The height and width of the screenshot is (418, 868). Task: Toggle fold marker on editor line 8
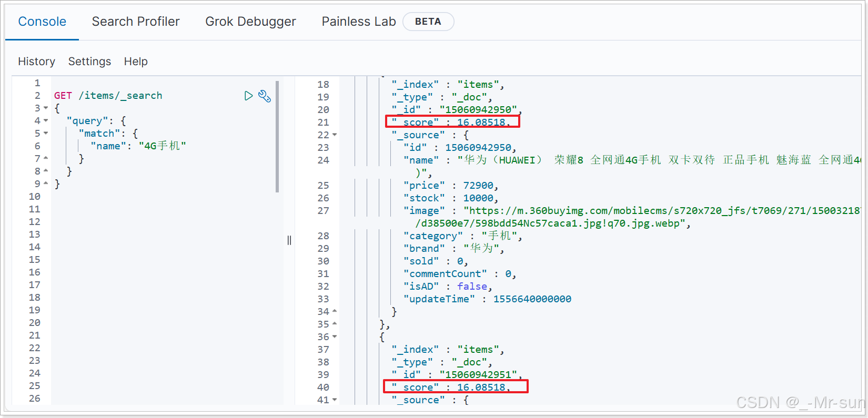[46, 171]
